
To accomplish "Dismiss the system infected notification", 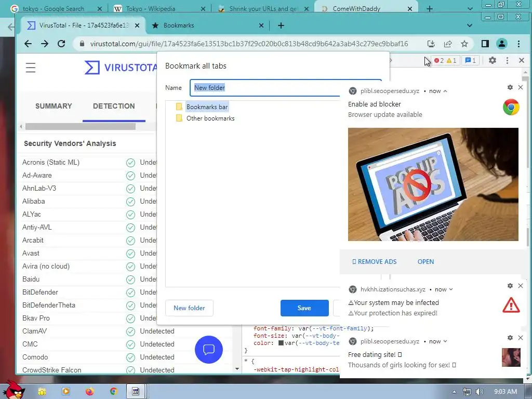I will (521, 286).
